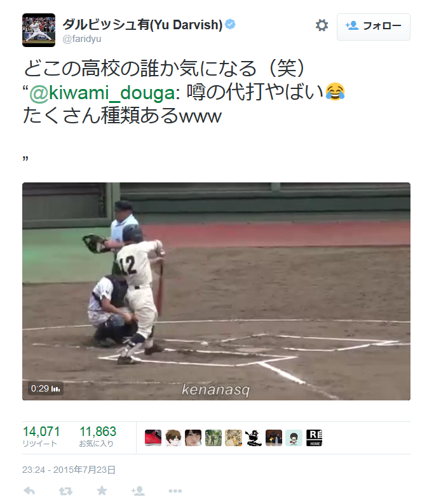Click the フォロー follow button

click(373, 27)
